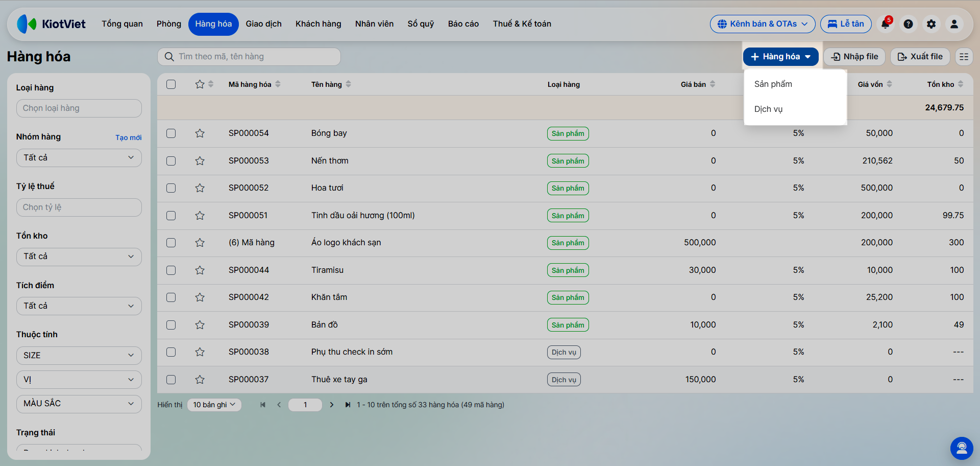The height and width of the screenshot is (466, 980).
Task: Click the star filter in table header
Action: click(x=200, y=84)
